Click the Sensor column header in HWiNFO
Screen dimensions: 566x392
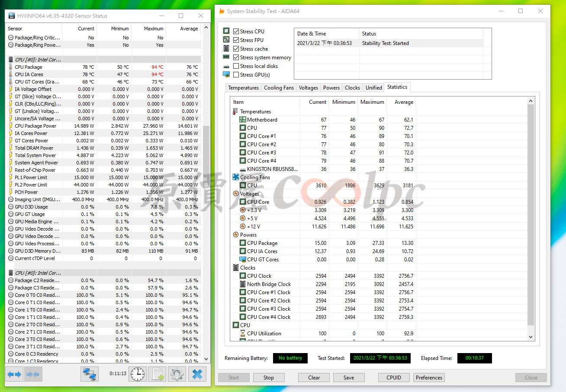[34, 29]
